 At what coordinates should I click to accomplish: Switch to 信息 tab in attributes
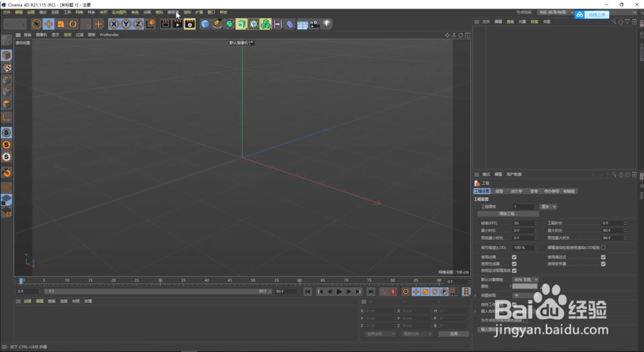click(499, 191)
